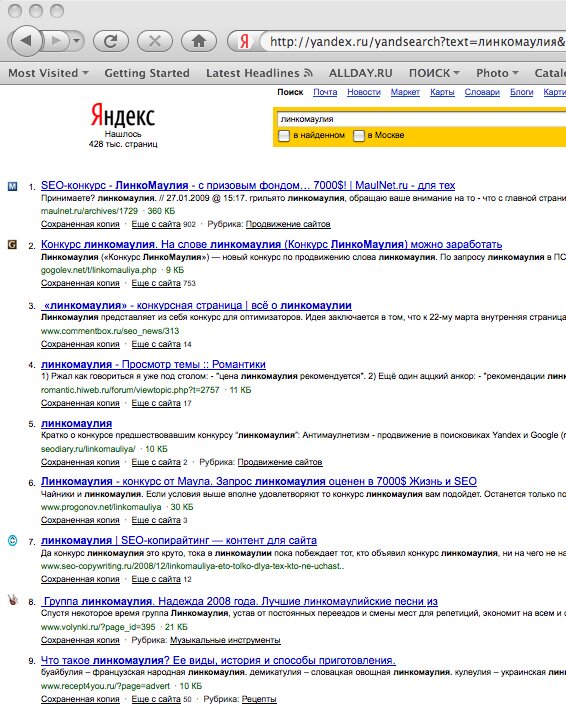
Task: Click the teal circle favicon beside result 7
Action: [13, 540]
